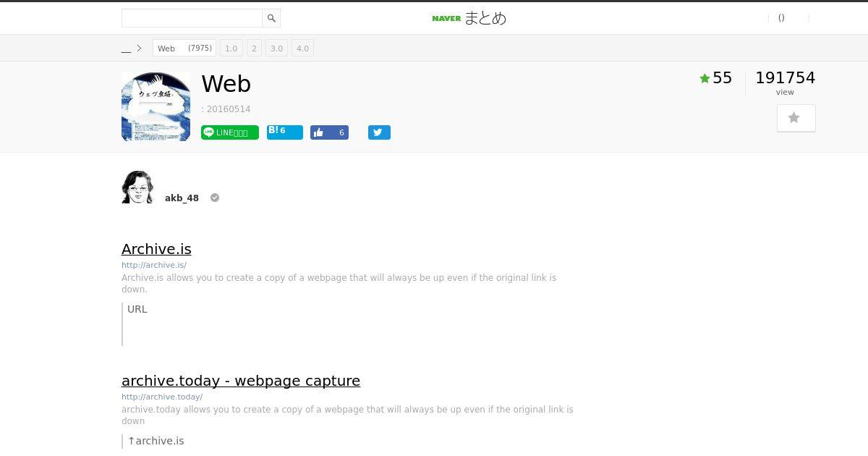Select the 1.0 tag

(231, 48)
